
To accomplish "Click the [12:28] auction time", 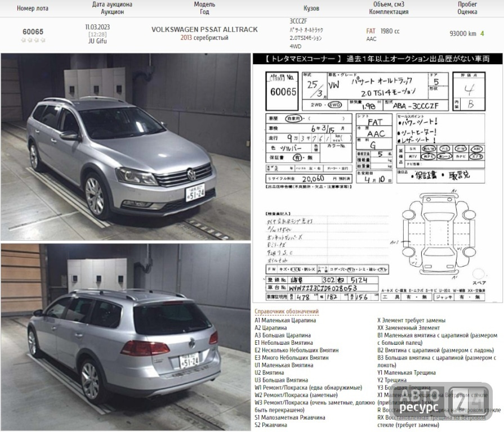I will pos(97,34).
